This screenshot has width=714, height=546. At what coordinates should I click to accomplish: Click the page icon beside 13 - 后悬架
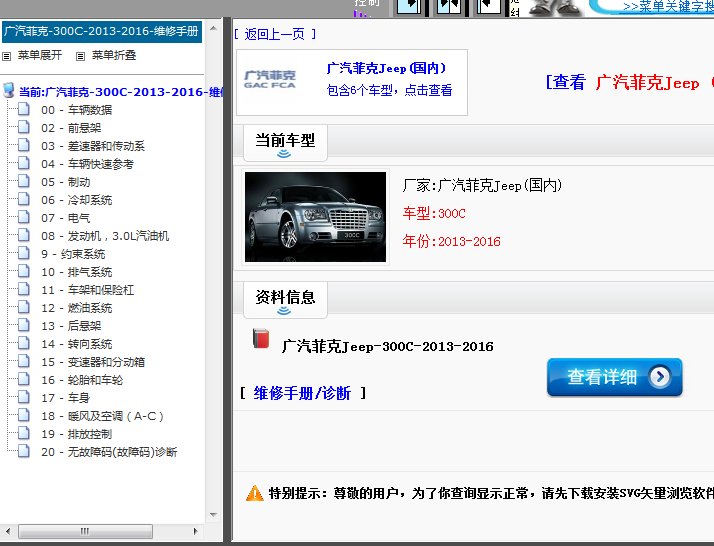pyautogui.click(x=24, y=325)
